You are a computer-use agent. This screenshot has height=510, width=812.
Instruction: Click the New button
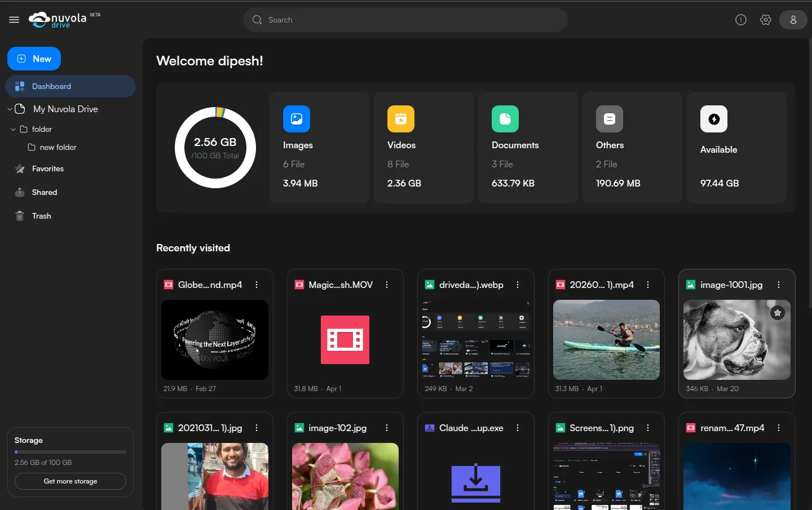tap(34, 59)
